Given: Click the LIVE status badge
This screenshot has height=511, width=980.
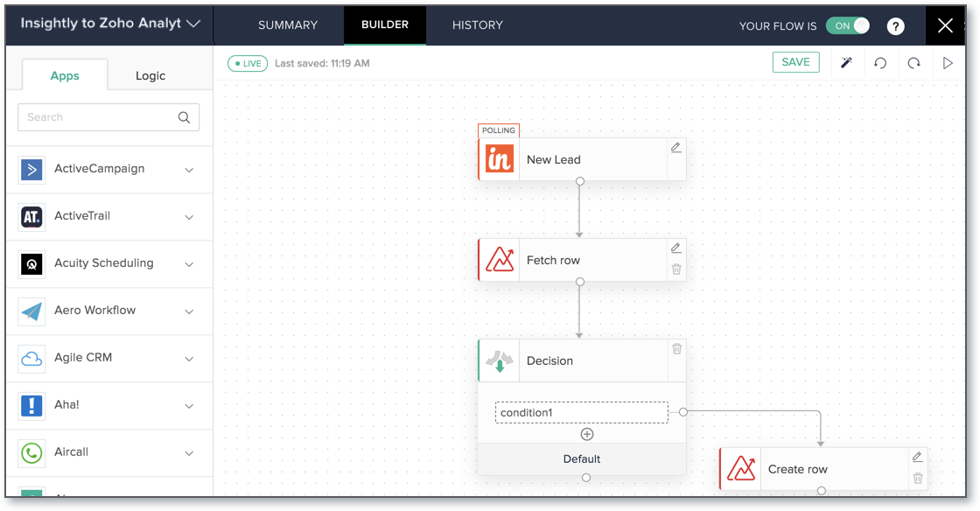Looking at the screenshot, I should (248, 63).
